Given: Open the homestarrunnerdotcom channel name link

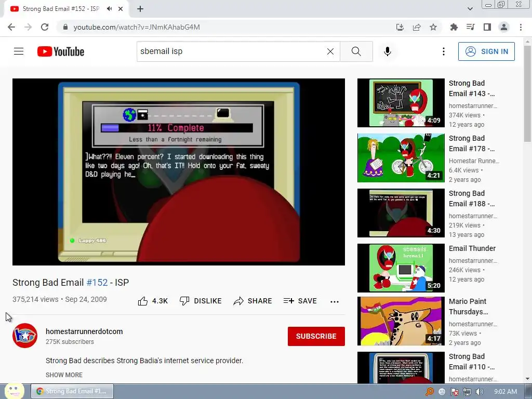Looking at the screenshot, I should [84, 331].
